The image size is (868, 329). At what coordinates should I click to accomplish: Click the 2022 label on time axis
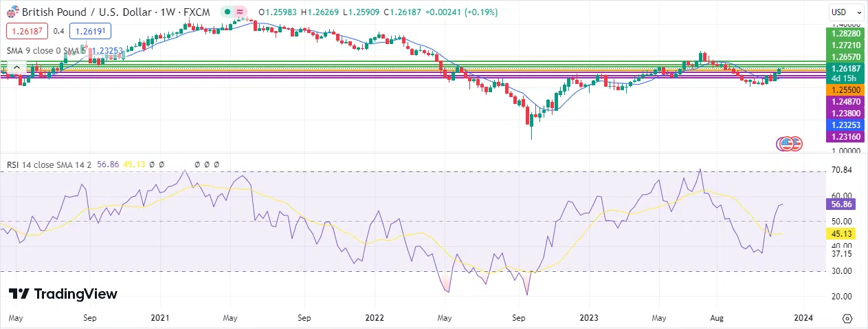[x=375, y=319]
